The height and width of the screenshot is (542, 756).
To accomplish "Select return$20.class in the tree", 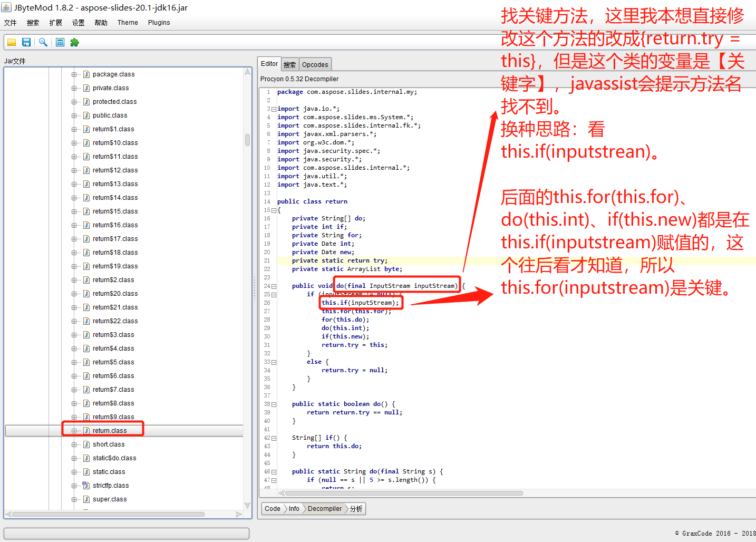I will coord(115,294).
